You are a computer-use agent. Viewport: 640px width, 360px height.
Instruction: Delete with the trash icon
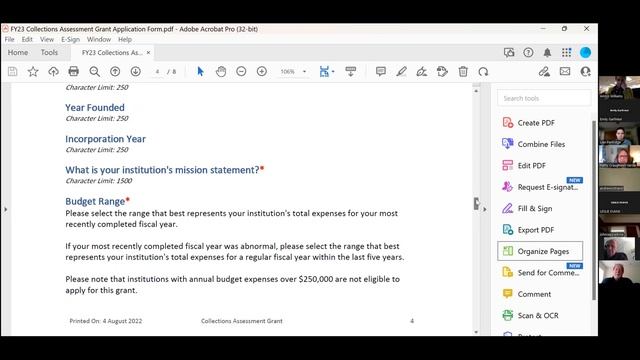[463, 71]
